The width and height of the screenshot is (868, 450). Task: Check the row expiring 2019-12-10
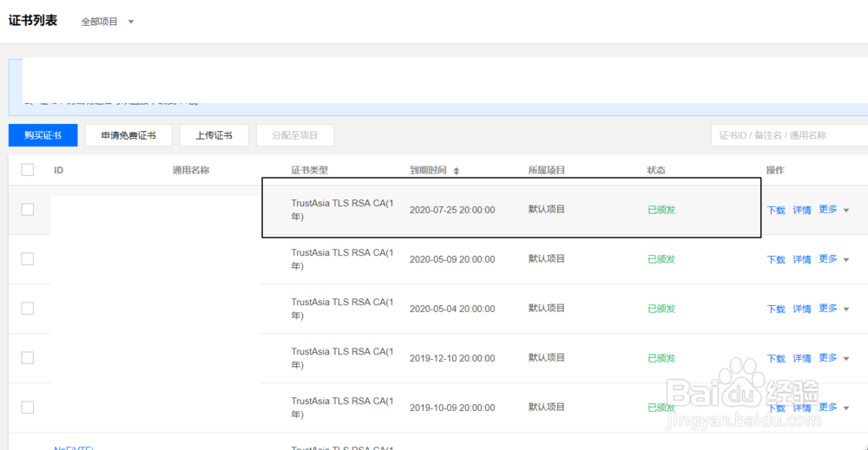click(x=28, y=358)
